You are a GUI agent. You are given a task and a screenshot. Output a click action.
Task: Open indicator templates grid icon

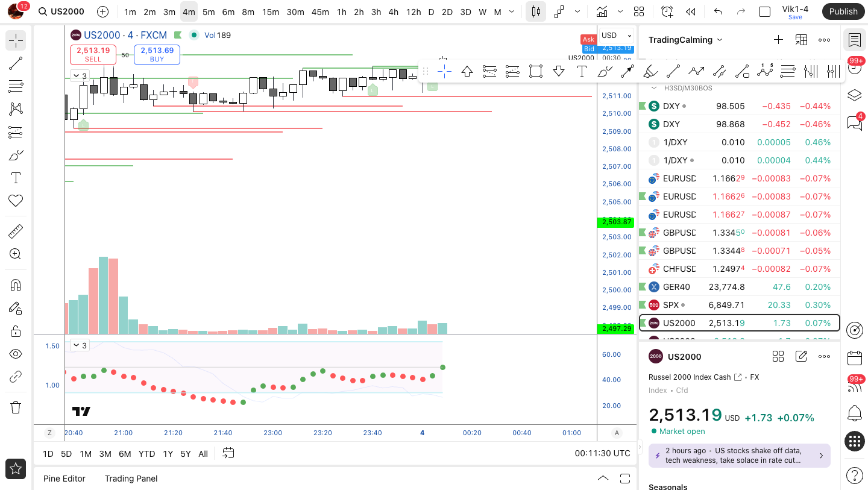(x=639, y=11)
